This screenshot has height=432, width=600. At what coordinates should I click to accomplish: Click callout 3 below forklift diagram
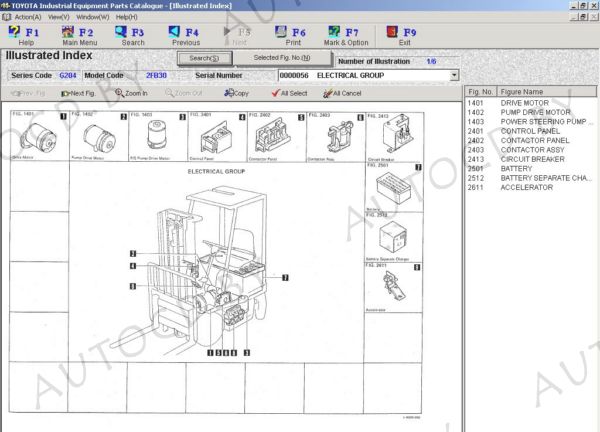point(247,353)
